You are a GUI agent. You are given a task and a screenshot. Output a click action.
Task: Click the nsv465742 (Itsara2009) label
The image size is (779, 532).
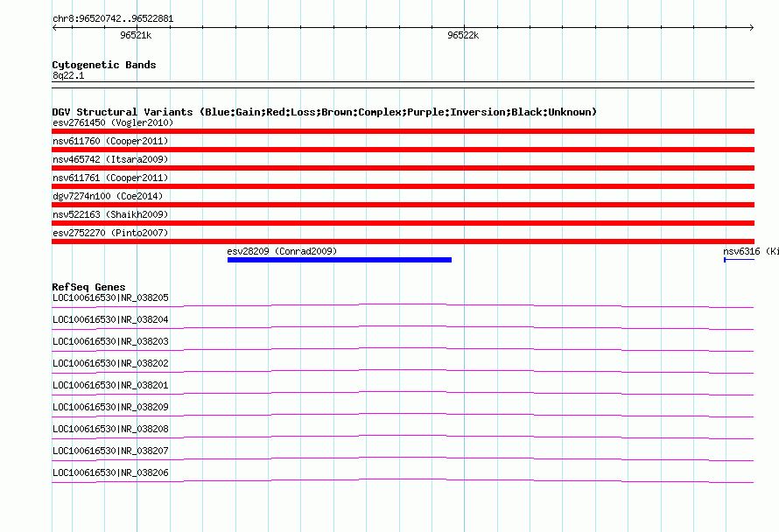pyautogui.click(x=110, y=159)
